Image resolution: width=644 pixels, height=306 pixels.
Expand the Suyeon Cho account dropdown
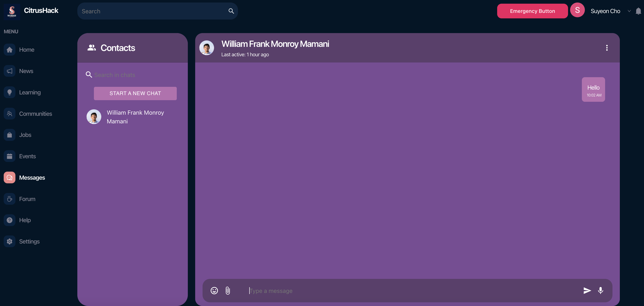click(629, 11)
